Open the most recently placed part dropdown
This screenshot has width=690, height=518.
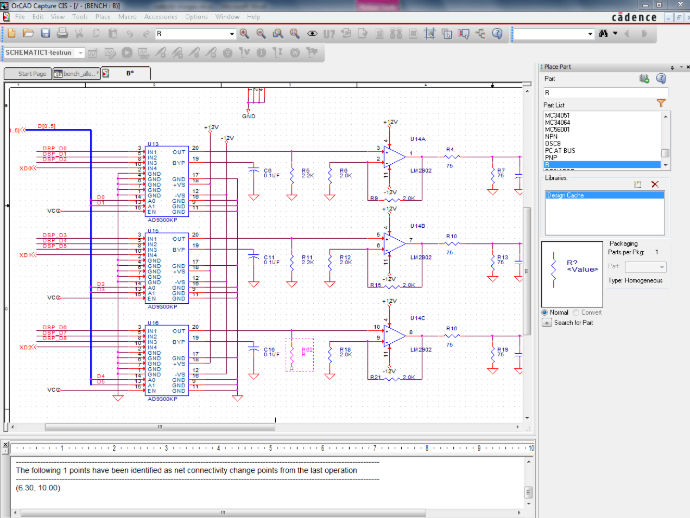pos(232,34)
